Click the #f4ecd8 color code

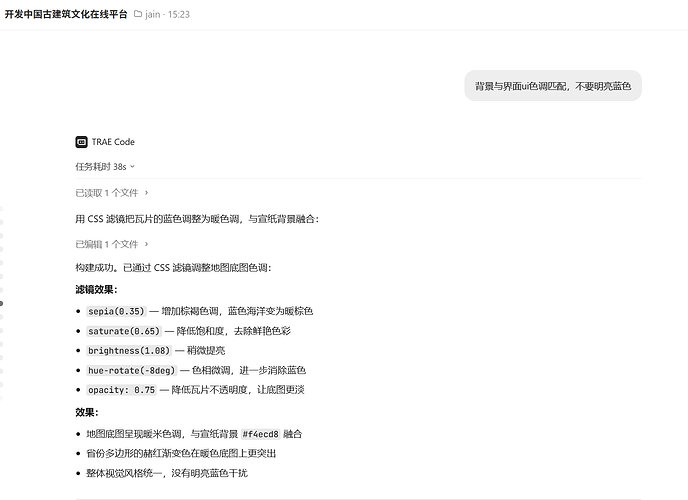coord(261,434)
